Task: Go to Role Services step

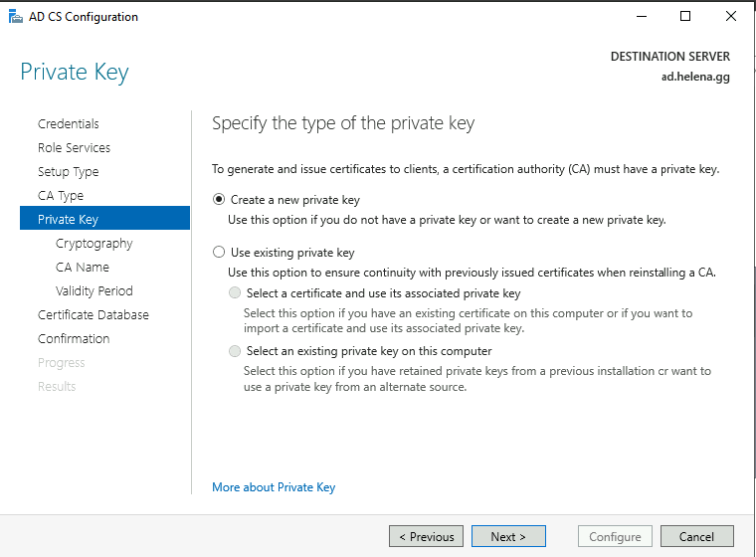Action: click(74, 148)
